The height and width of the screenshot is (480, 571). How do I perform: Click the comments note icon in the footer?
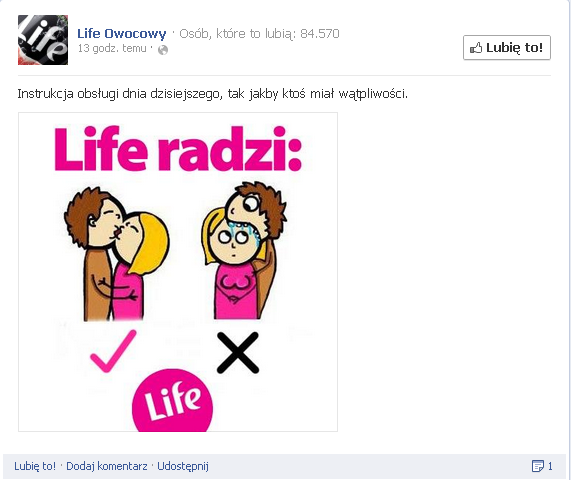(537, 466)
